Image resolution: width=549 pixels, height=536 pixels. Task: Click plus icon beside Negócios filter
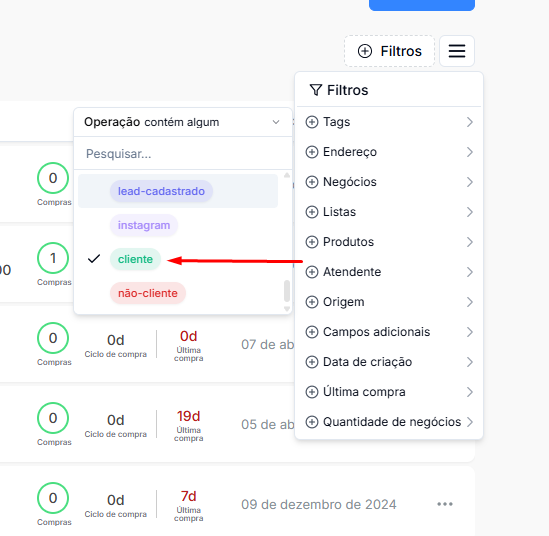(x=312, y=182)
